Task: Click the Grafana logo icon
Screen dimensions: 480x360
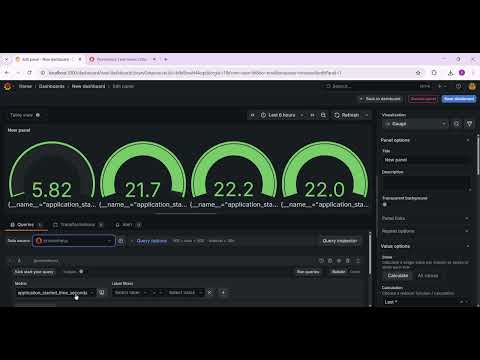Action: (x=8, y=86)
